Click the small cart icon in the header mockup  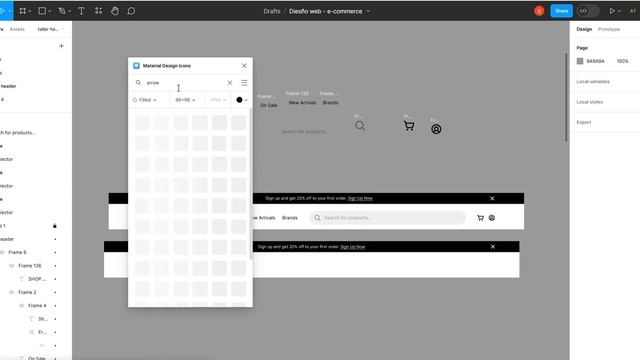pos(480,218)
